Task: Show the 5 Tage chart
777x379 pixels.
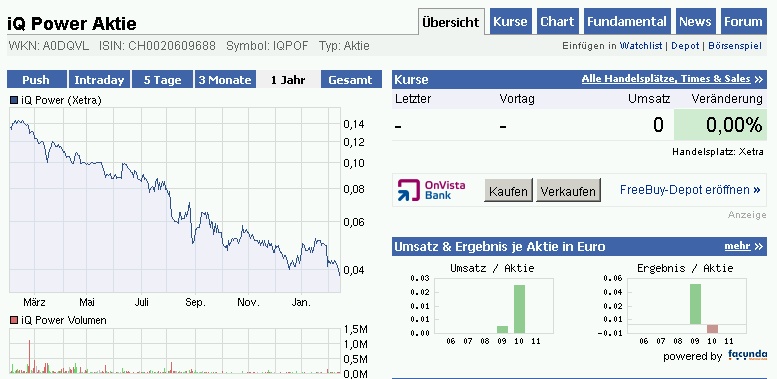Action: pos(162,79)
